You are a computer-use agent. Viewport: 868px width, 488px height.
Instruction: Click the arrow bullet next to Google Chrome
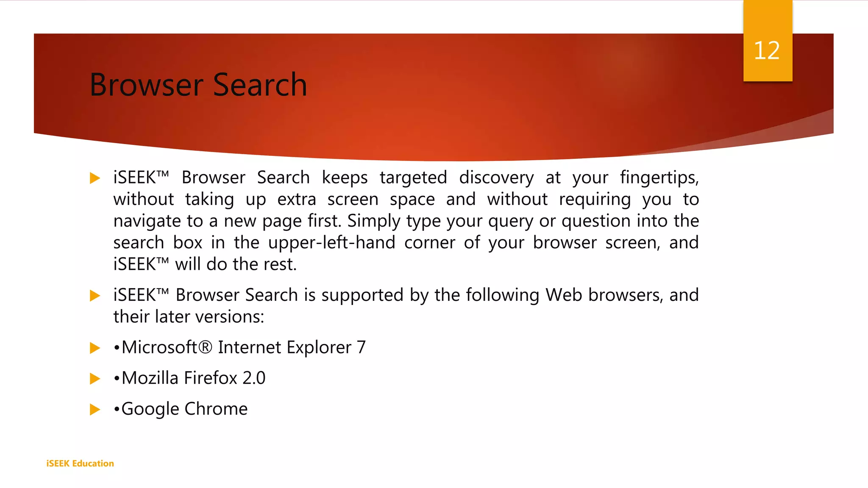click(95, 409)
